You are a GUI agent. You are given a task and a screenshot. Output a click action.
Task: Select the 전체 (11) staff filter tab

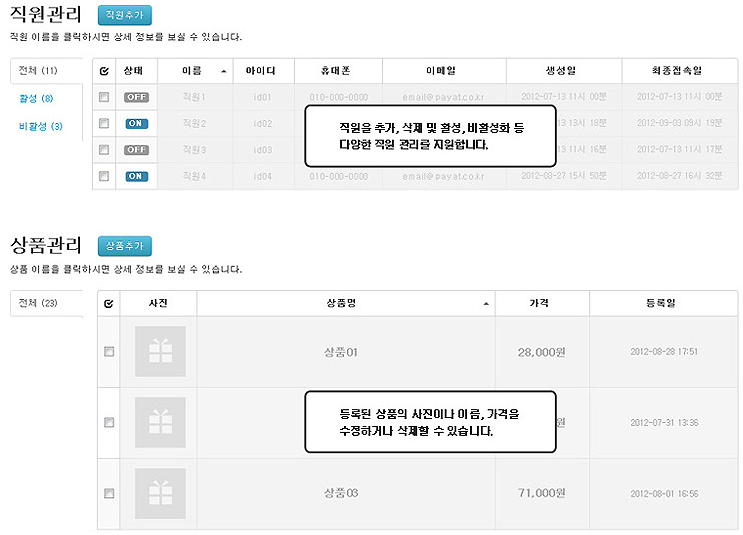pos(38,71)
